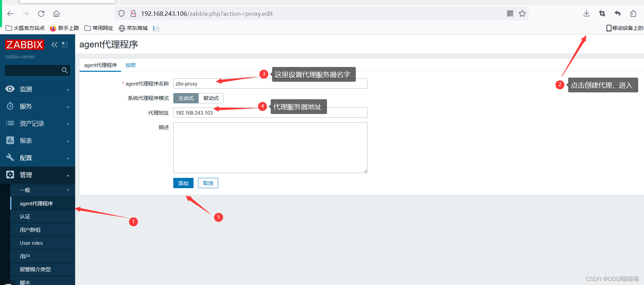Click the undo arrow toolbar icon
Image resolution: width=644 pixels, height=285 pixels.
click(618, 13)
